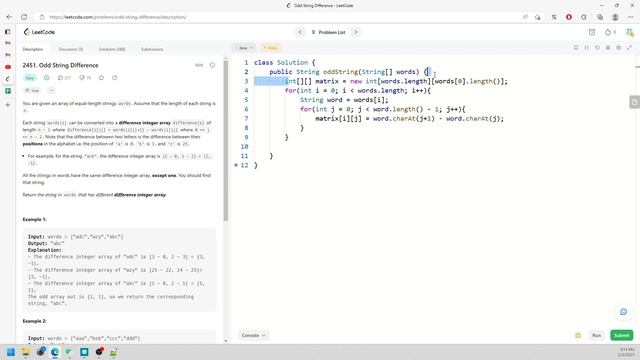Image resolution: width=640 pixels, height=360 pixels.
Task: Reset code to default icon
Action: pos(597,48)
